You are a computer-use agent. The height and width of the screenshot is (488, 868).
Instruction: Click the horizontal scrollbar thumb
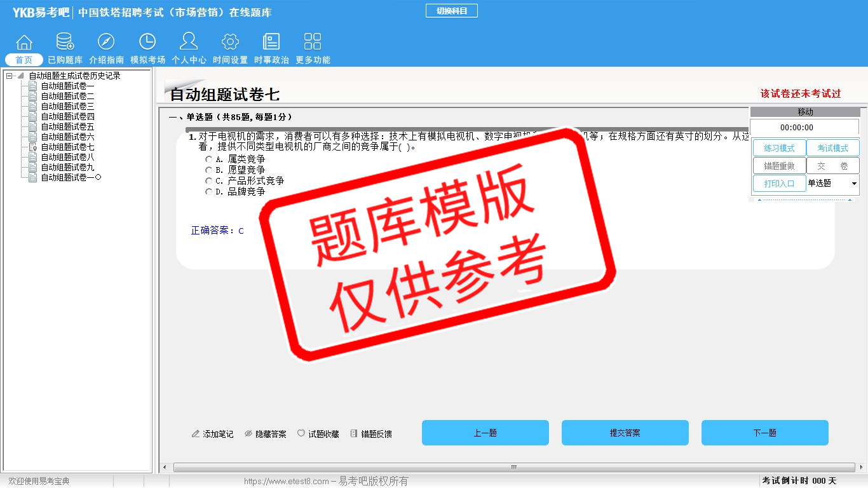513,468
